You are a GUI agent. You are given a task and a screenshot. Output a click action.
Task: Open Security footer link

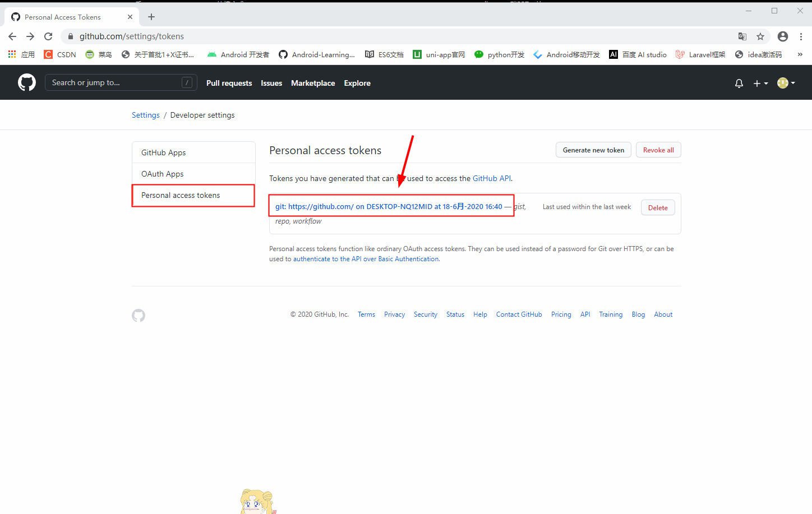pyautogui.click(x=426, y=314)
